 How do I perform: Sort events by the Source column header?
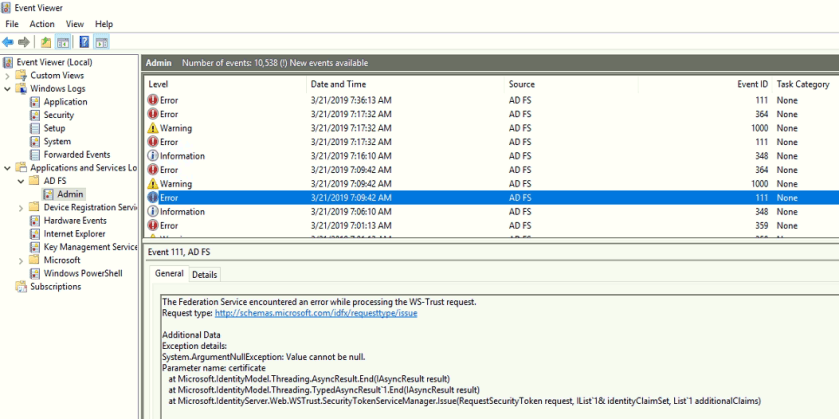point(521,84)
